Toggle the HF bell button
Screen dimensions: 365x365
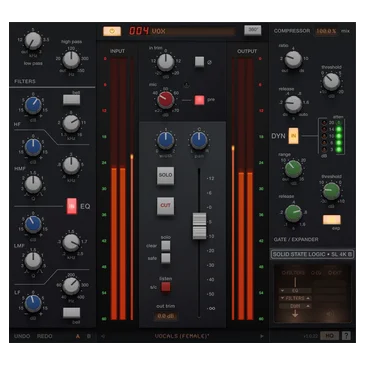point(71,100)
